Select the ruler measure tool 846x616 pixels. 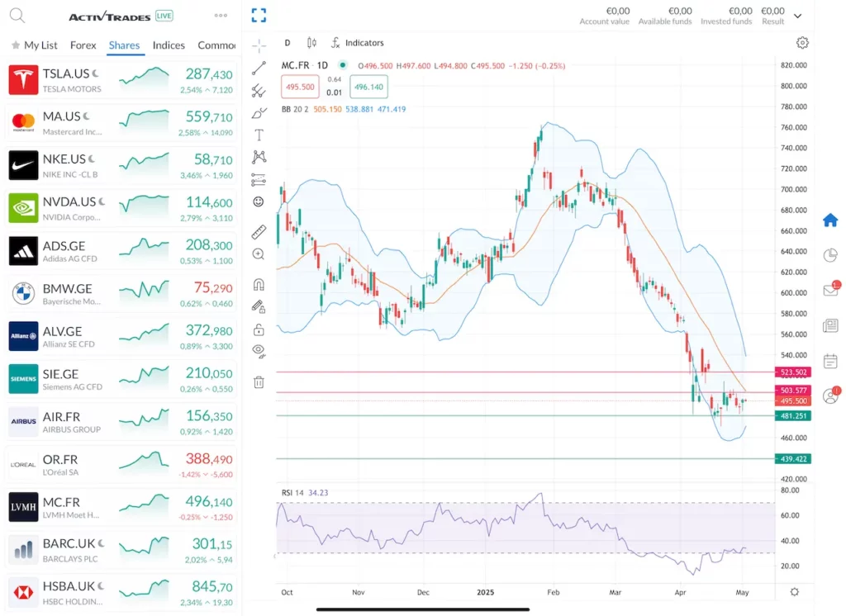259,232
